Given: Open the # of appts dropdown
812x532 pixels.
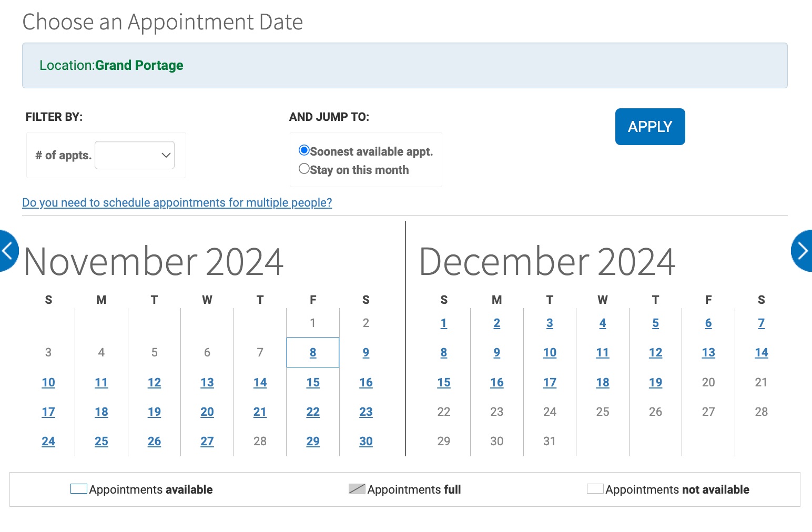Looking at the screenshot, I should (134, 155).
